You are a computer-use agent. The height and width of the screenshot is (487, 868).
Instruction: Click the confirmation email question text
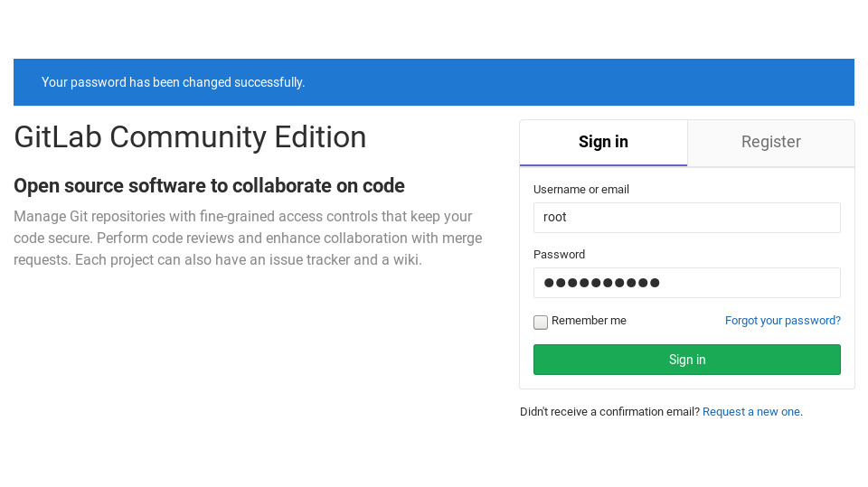coord(609,412)
